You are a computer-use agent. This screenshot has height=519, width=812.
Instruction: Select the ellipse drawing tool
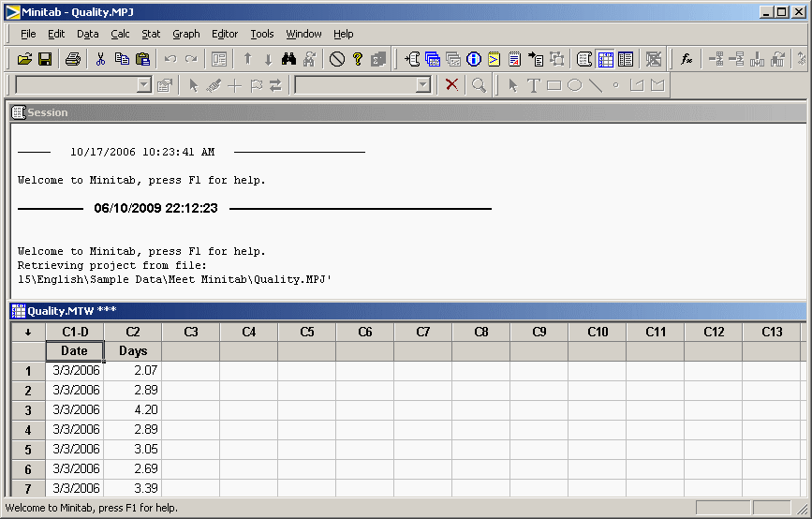click(x=575, y=85)
